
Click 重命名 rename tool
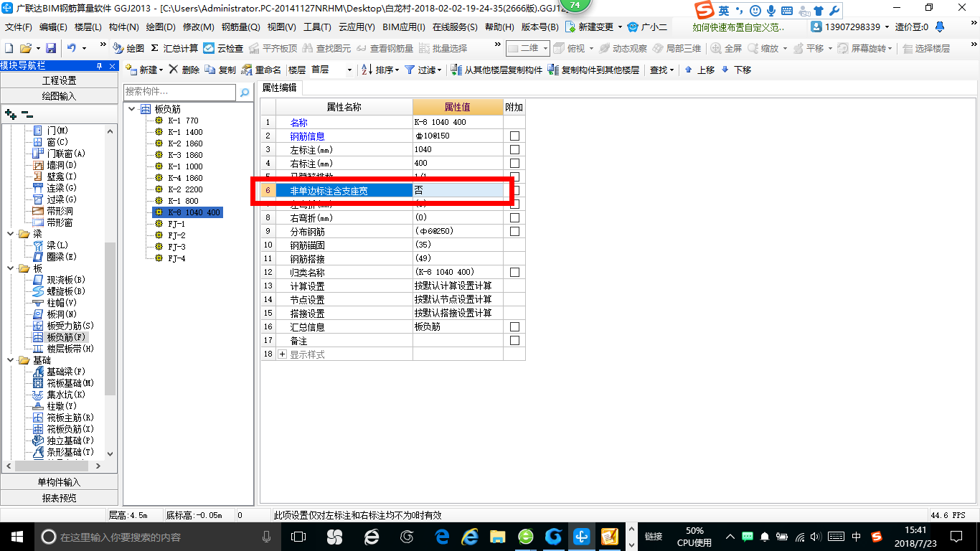[x=262, y=70]
